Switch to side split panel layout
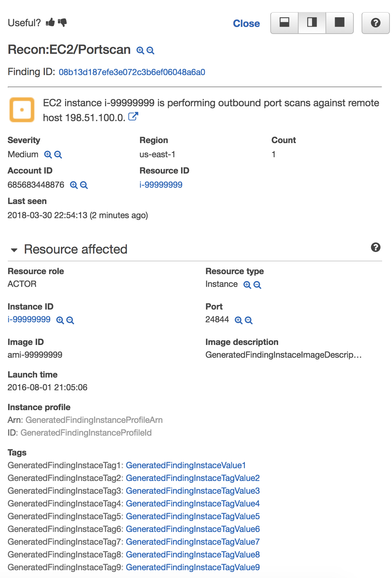The height and width of the screenshot is (578, 392). point(312,23)
